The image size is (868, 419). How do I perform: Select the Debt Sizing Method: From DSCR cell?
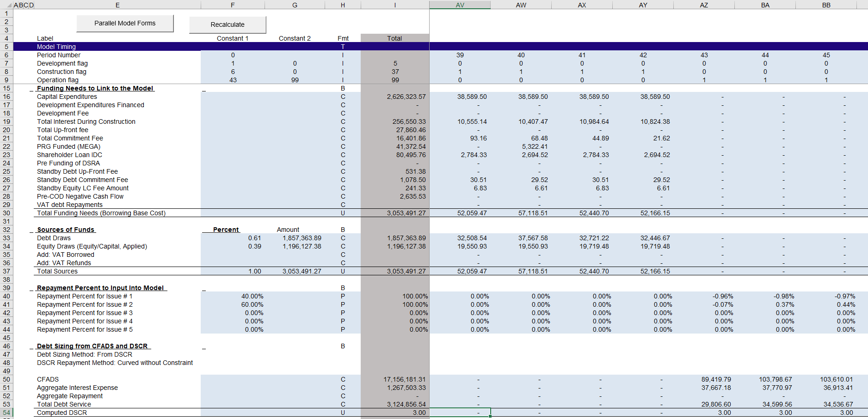click(85, 354)
